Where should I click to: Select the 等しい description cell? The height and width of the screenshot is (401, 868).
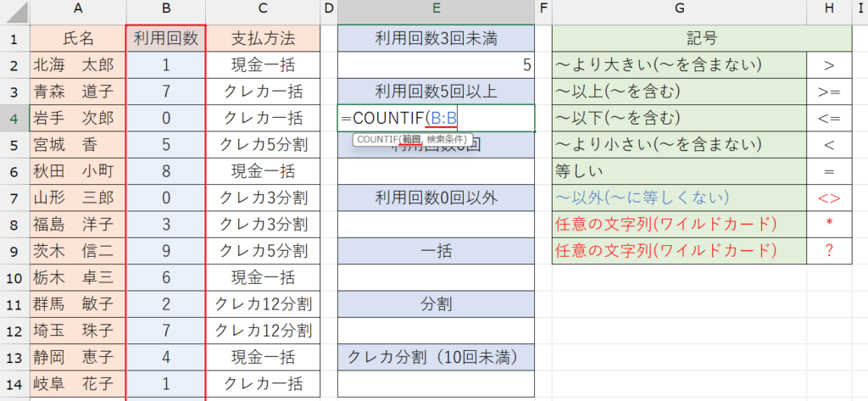coord(679,172)
